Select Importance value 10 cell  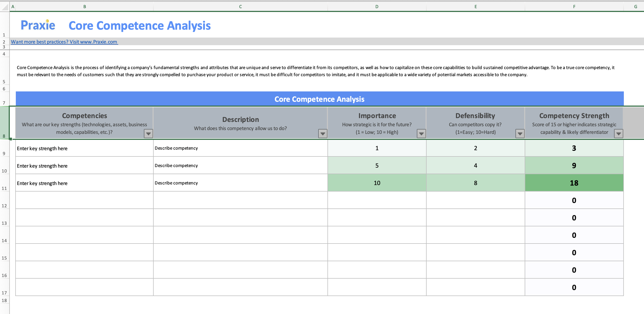point(377,183)
